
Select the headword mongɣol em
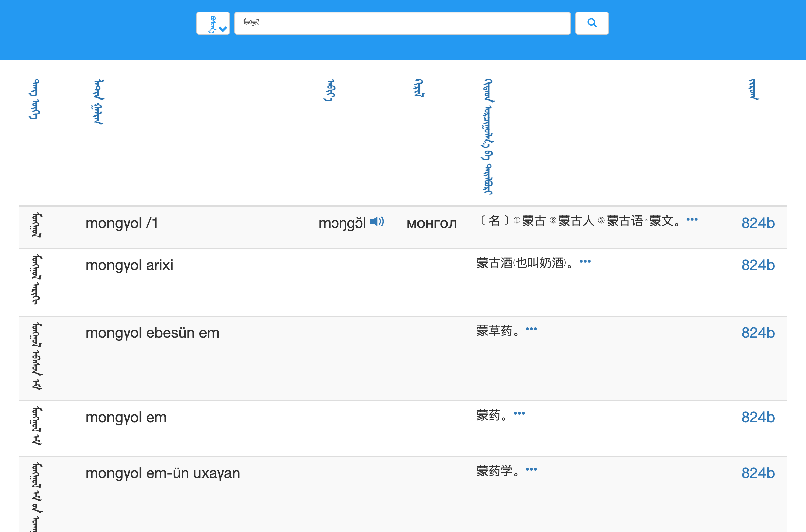point(126,417)
